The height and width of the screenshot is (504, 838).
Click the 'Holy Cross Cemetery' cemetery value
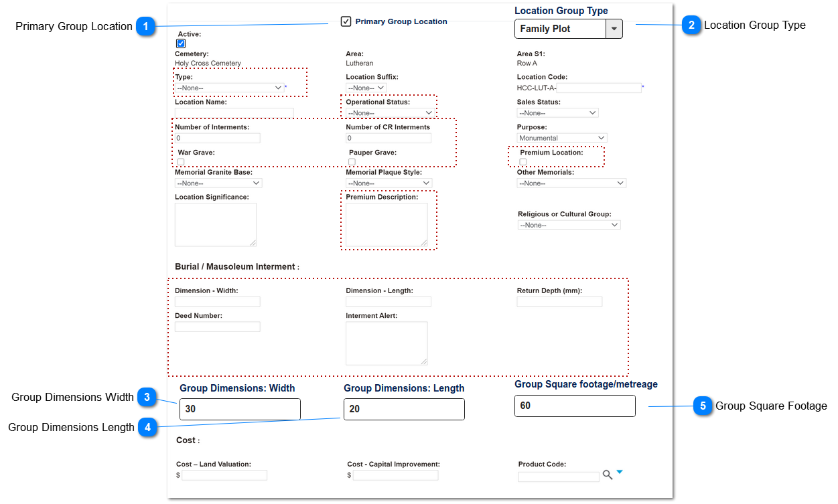click(208, 64)
